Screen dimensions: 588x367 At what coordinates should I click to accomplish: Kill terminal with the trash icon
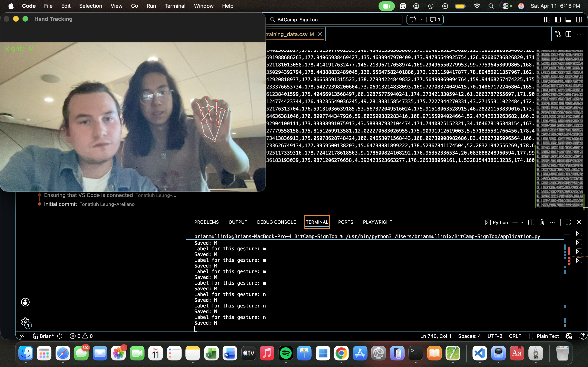click(542, 222)
